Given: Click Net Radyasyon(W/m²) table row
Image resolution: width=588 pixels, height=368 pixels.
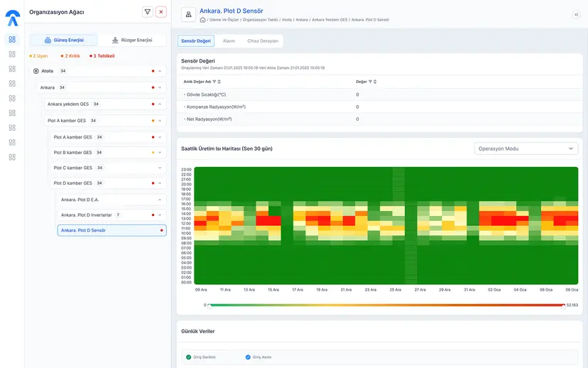Looking at the screenshot, I should pyautogui.click(x=379, y=119).
